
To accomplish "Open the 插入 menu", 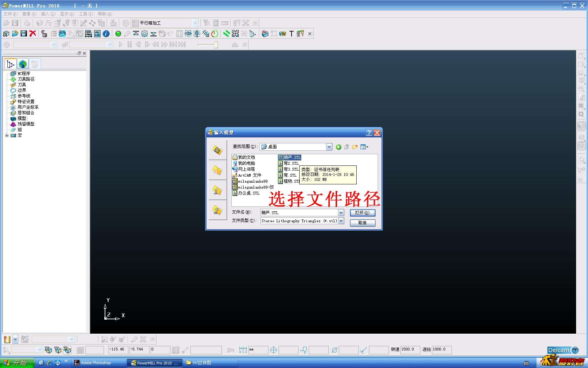I will [48, 14].
